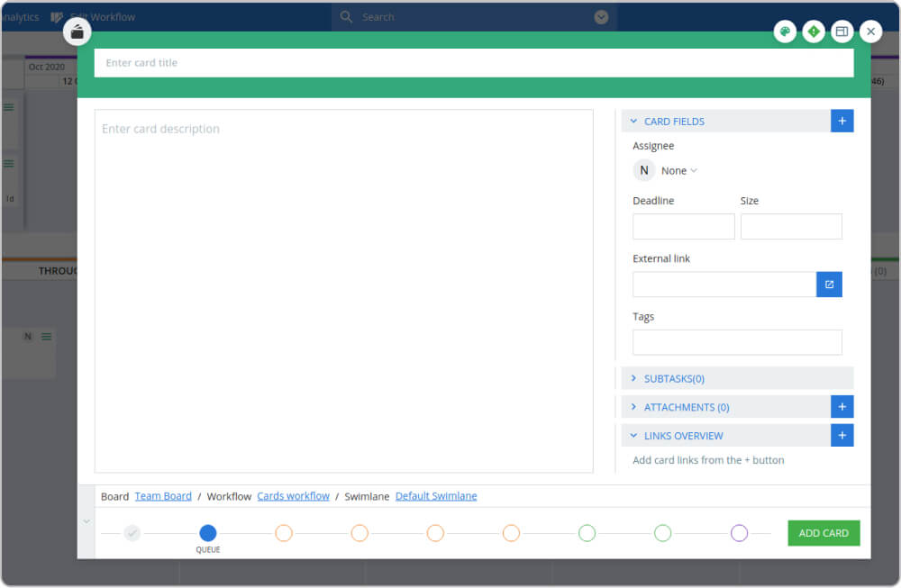
Task: Open the Default Swimlane link
Action: click(x=436, y=496)
